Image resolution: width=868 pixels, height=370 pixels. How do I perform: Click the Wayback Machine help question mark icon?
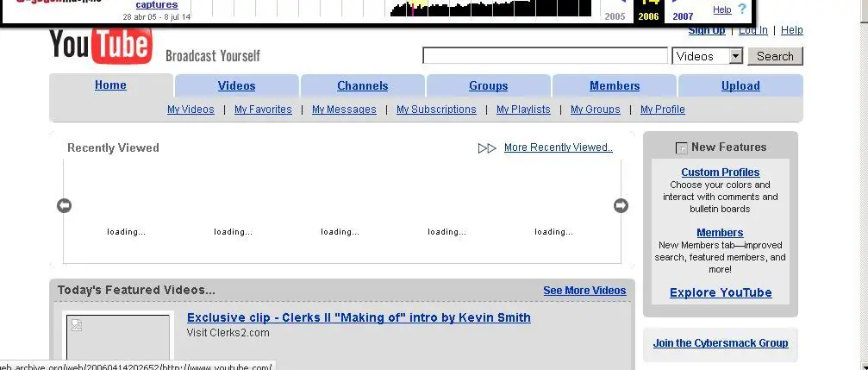point(742,9)
